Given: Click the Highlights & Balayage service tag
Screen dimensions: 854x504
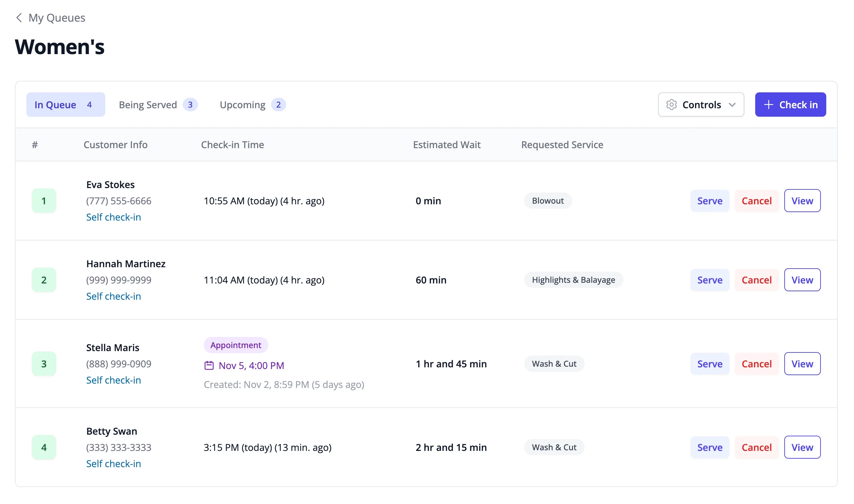Looking at the screenshot, I should (x=574, y=280).
